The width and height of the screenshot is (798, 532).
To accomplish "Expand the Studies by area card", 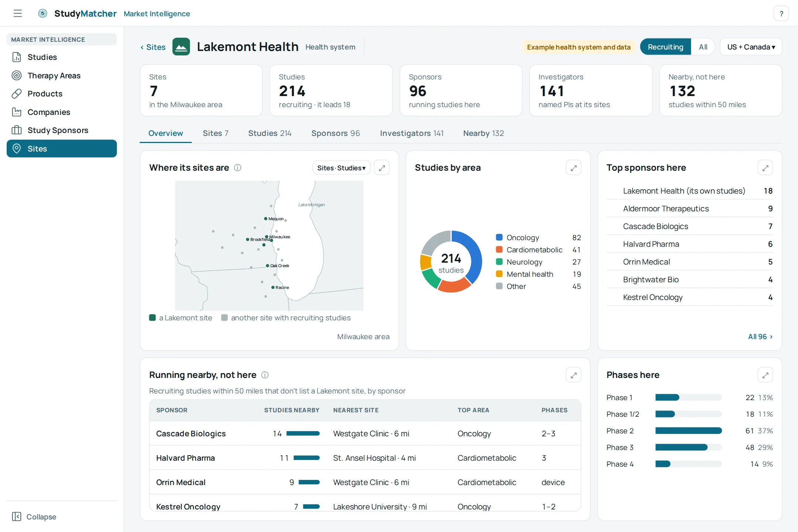I will click(573, 168).
